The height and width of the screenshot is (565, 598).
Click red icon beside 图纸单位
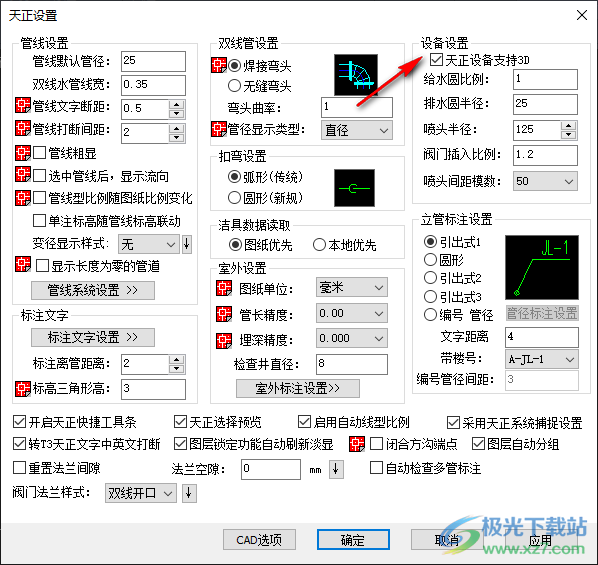tap(224, 288)
